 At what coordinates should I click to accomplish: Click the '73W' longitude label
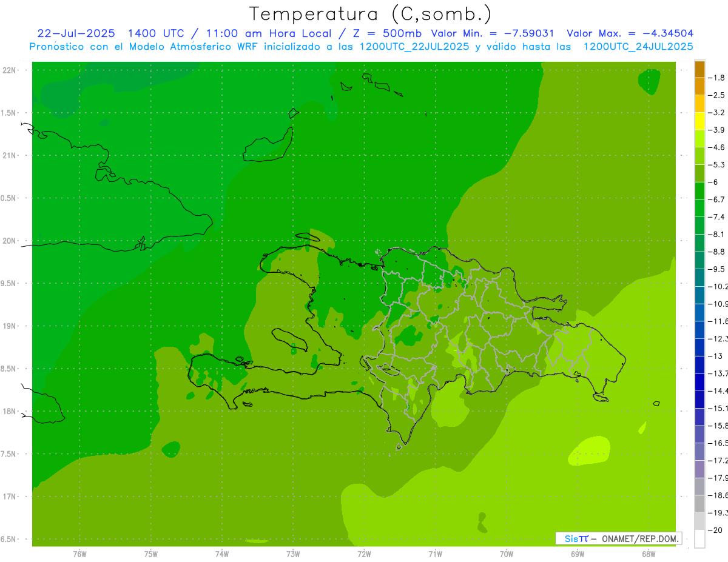tap(293, 554)
